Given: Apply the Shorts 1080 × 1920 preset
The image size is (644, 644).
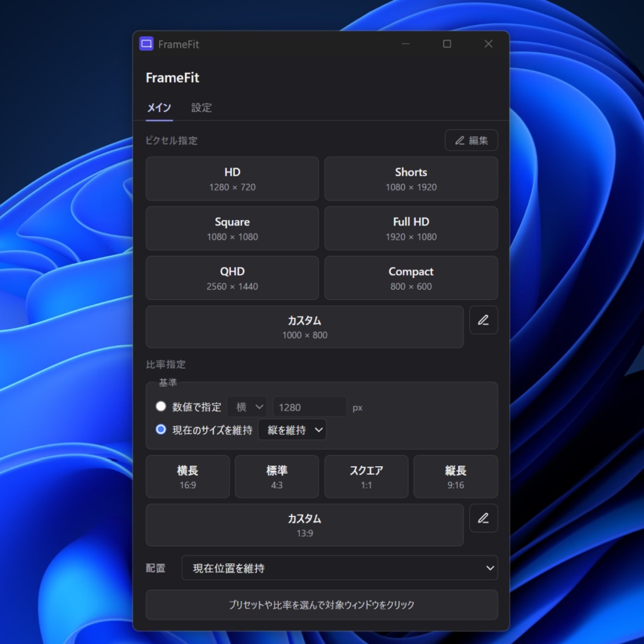Looking at the screenshot, I should 411,179.
